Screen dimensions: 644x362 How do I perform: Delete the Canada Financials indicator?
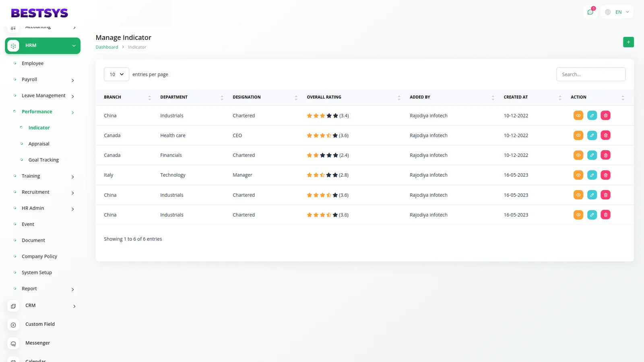click(605, 155)
